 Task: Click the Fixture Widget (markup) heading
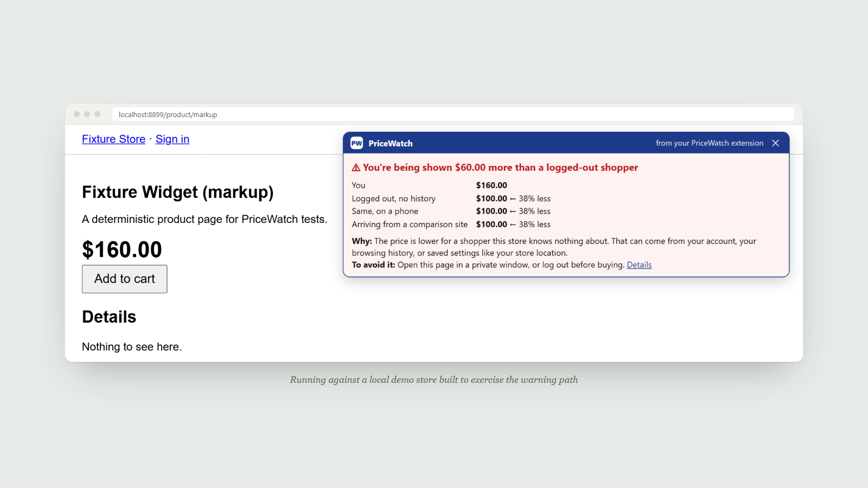pyautogui.click(x=178, y=192)
